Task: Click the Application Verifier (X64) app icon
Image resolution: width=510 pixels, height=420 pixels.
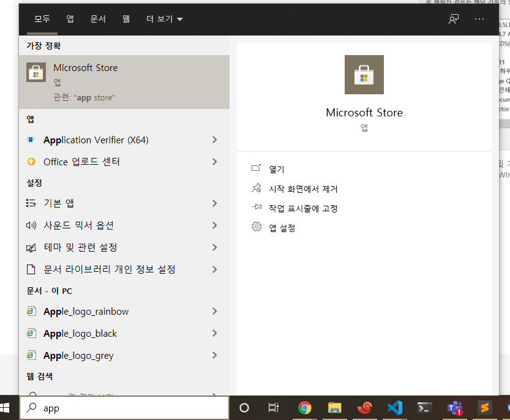Action: point(31,140)
